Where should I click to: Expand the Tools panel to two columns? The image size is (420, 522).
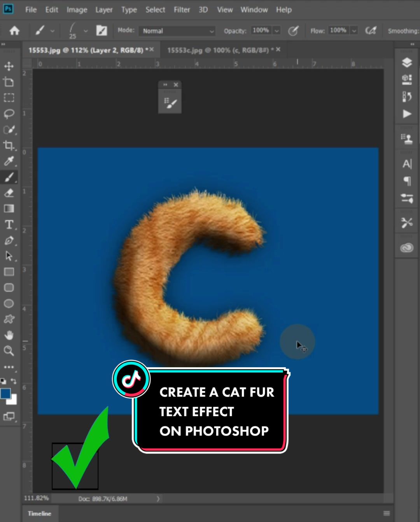[3, 44]
